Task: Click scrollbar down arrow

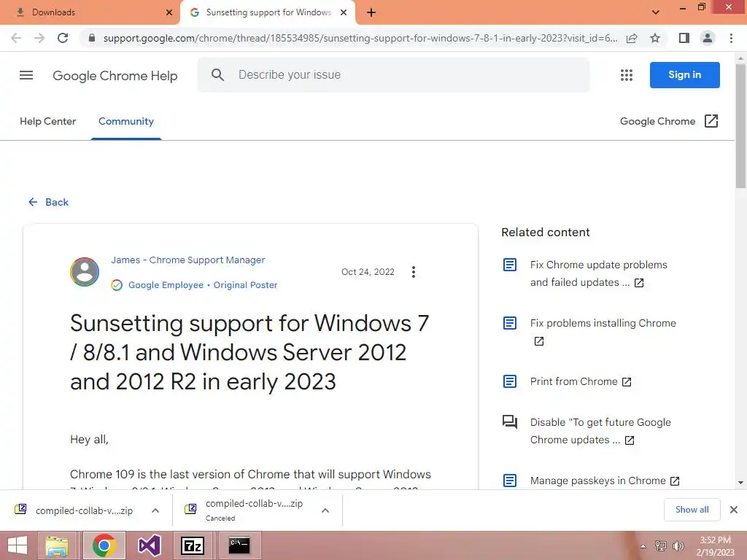Action: pyautogui.click(x=740, y=483)
